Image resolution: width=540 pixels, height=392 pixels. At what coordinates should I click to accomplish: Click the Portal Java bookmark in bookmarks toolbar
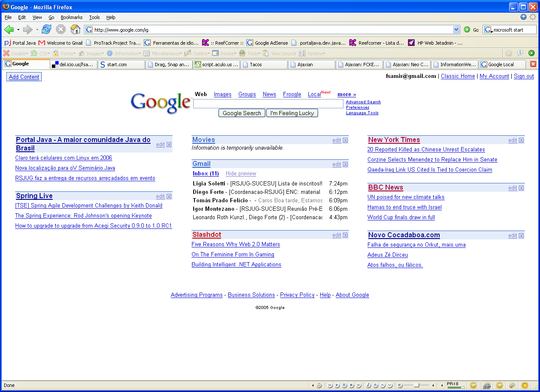click(20, 43)
